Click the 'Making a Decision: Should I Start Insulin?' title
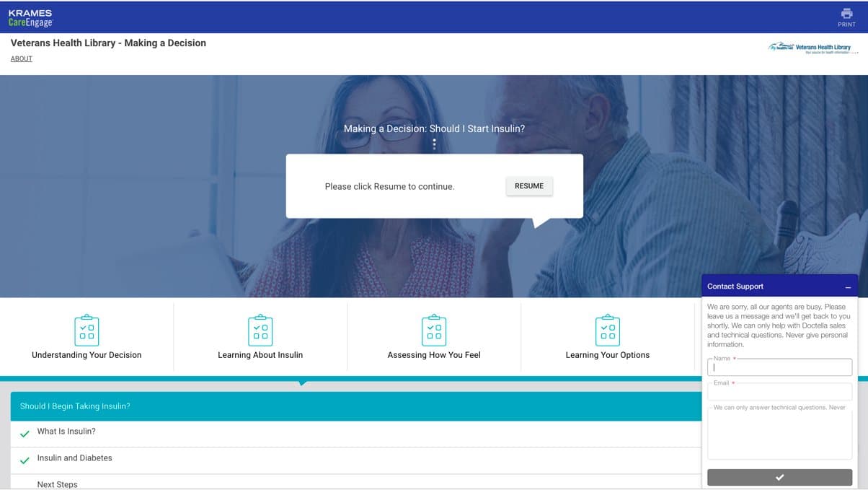Screen dimensions: 868x490 [x=434, y=129]
